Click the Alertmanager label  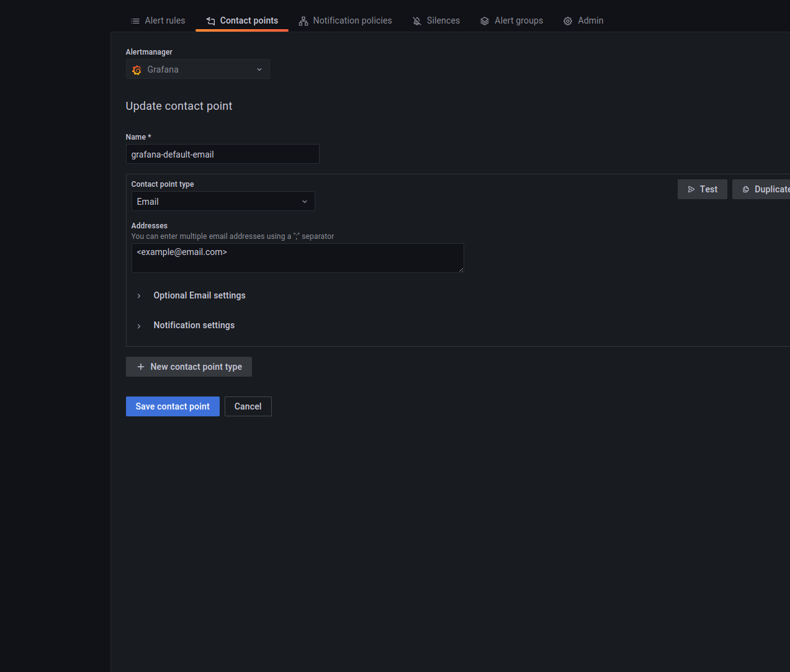pos(149,52)
